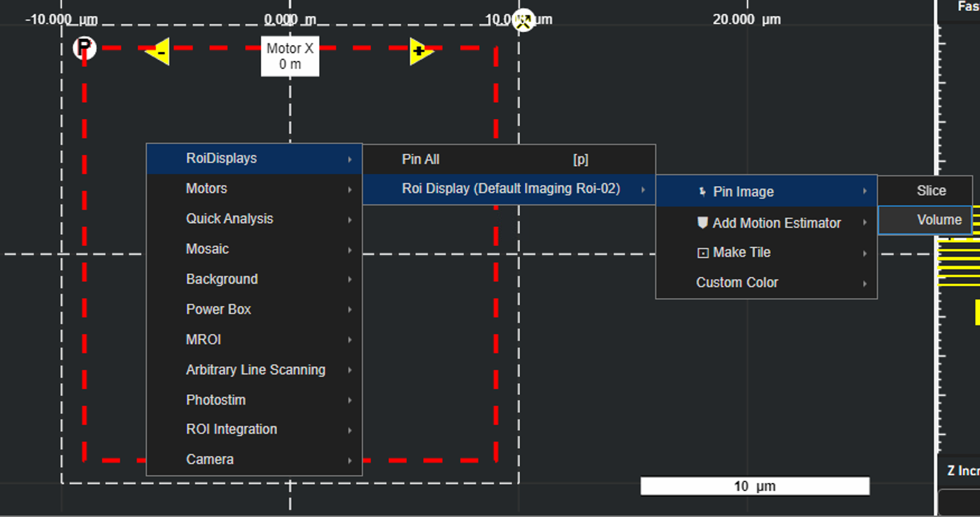This screenshot has height=517, width=980.
Task: Open the Arbitrary Line Scanning menu item
Action: point(255,370)
